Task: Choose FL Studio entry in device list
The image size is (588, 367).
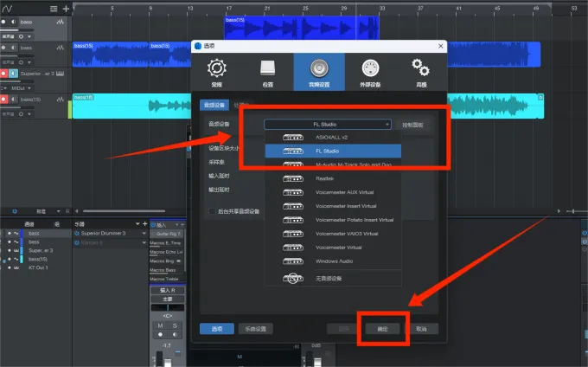Action: tap(333, 151)
